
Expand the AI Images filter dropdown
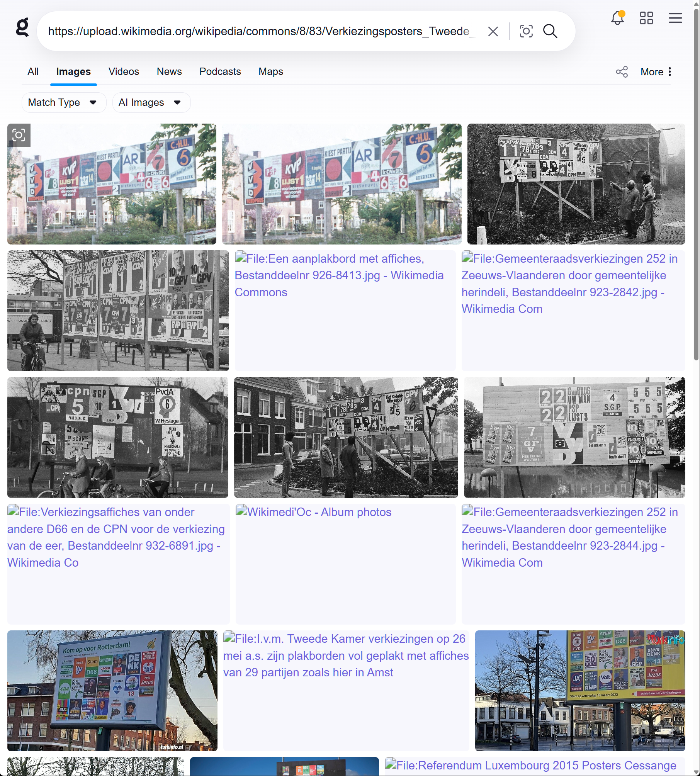151,103
